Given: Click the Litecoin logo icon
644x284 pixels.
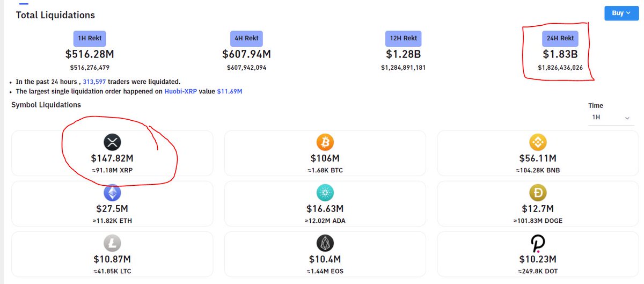Looking at the screenshot, I should [x=113, y=243].
